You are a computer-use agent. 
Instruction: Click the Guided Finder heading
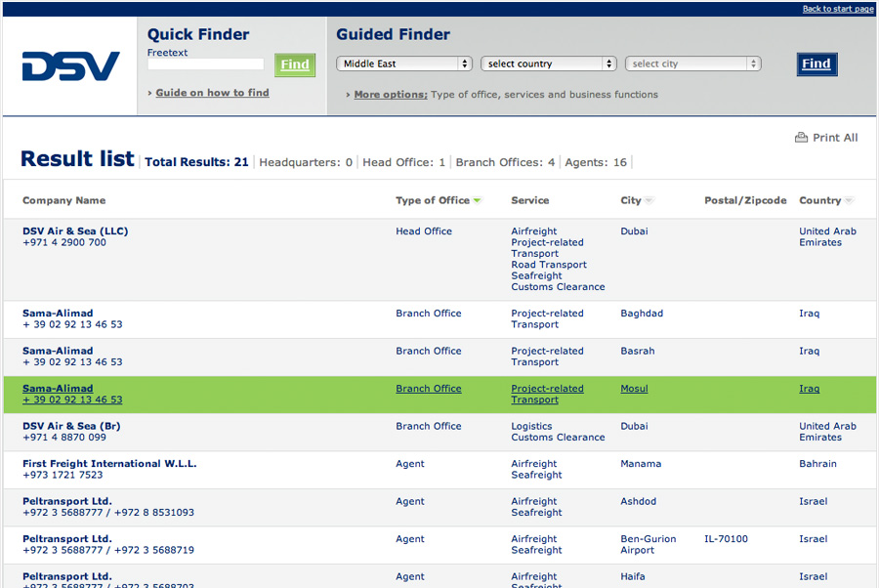point(393,34)
